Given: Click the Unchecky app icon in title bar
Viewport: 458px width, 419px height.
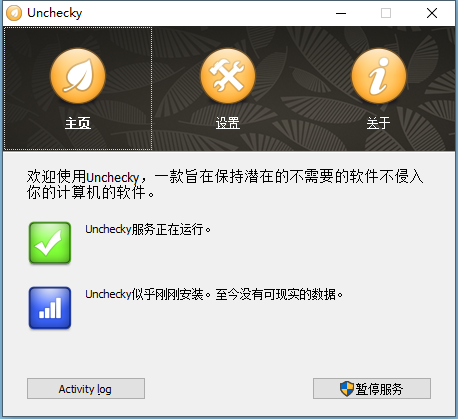Looking at the screenshot, I should click(14, 13).
